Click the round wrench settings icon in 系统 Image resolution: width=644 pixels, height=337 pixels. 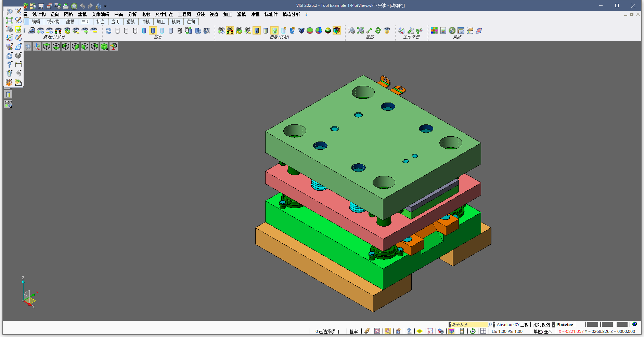[452, 31]
